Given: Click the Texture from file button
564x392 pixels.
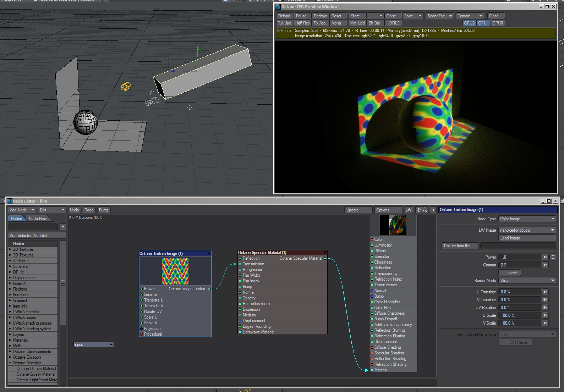Looking at the screenshot, I should pos(460,246).
